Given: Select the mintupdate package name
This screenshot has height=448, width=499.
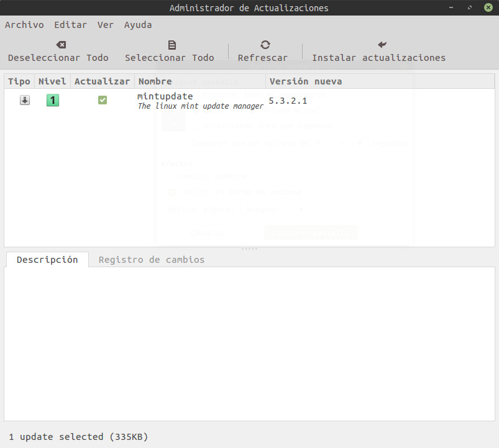Looking at the screenshot, I should 165,96.
